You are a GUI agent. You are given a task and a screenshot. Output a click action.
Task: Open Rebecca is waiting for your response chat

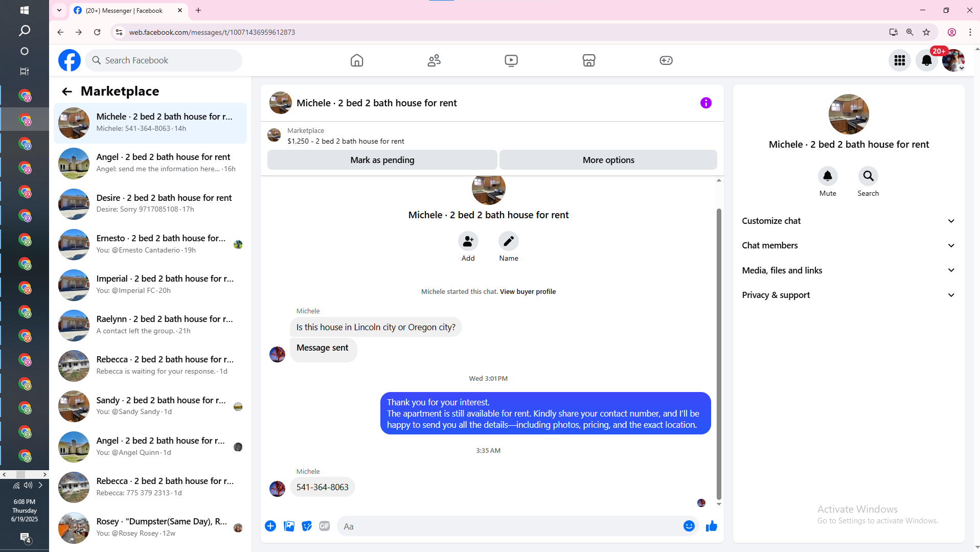(x=150, y=365)
